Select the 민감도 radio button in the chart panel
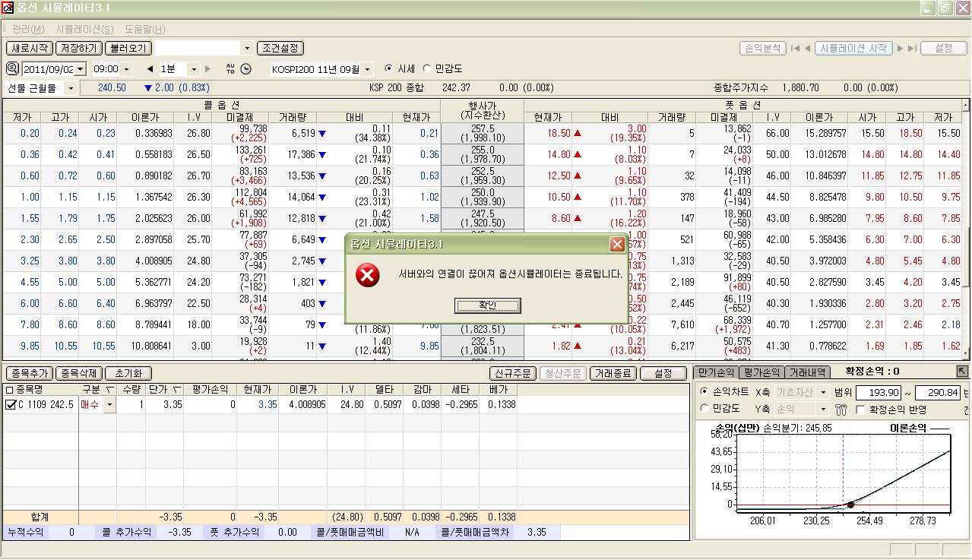The height and width of the screenshot is (560, 972). point(704,410)
